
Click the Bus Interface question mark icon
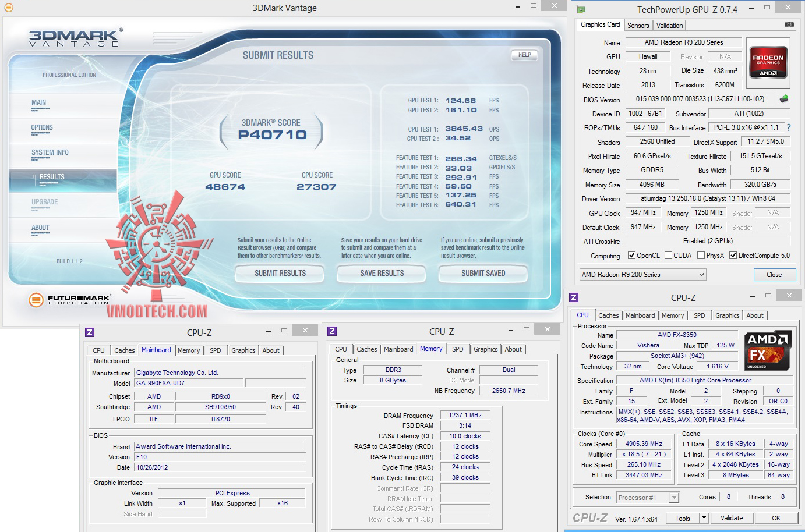[789, 127]
